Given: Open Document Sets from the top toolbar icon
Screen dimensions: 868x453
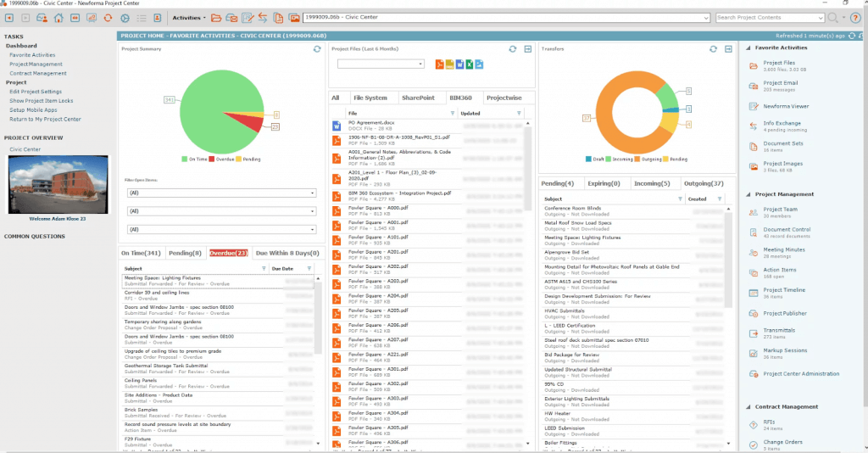Looking at the screenshot, I should pyautogui.click(x=278, y=18).
